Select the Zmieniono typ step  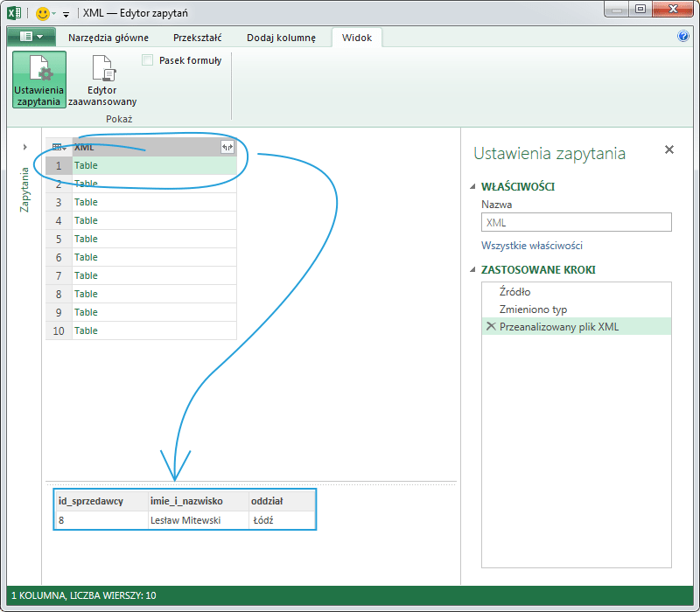coord(533,309)
